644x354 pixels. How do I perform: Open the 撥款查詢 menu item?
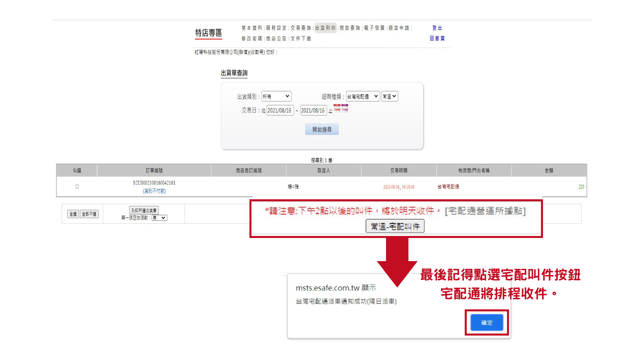349,28
